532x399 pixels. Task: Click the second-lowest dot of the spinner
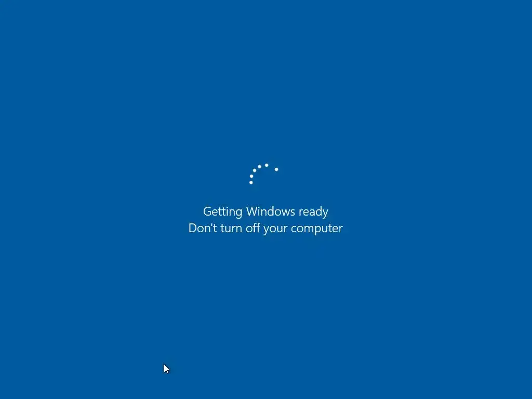[251, 176]
